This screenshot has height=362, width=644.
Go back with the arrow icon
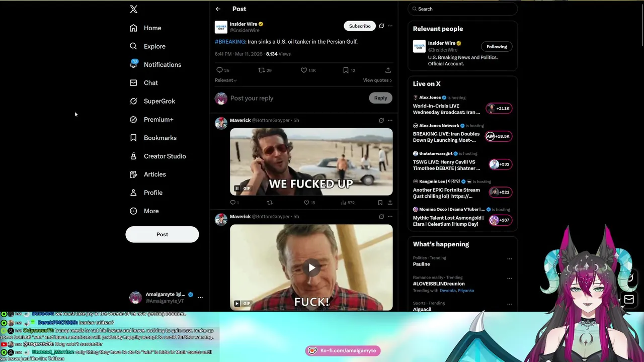pyautogui.click(x=218, y=9)
